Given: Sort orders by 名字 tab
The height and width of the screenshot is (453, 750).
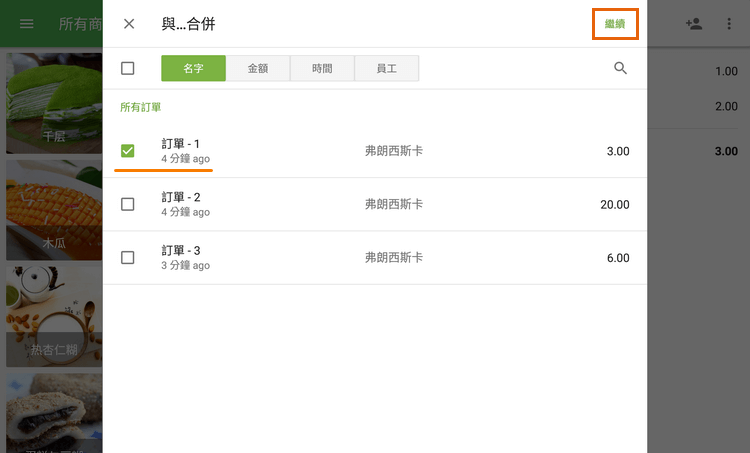Looking at the screenshot, I should (193, 68).
